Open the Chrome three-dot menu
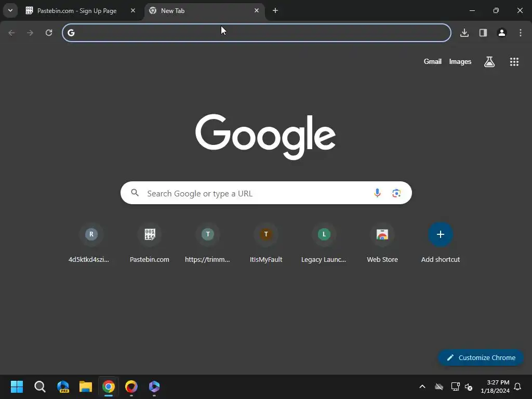Screen dimensions: 532x399 tap(521, 33)
